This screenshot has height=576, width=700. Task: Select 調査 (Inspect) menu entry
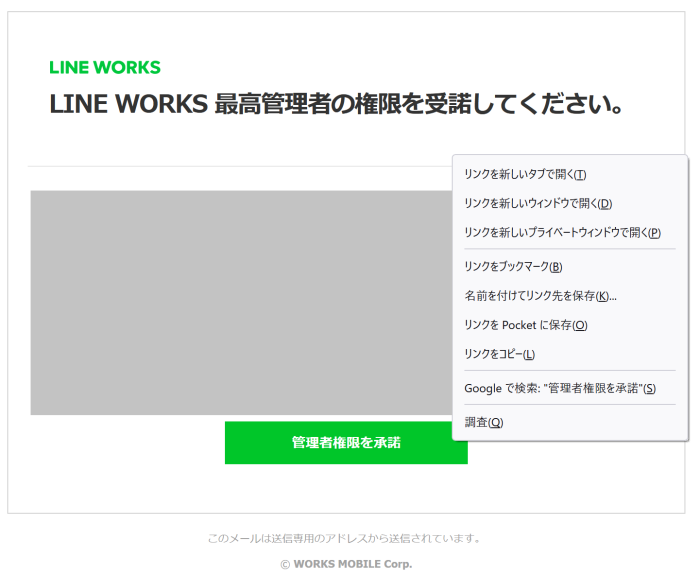click(x=570, y=422)
